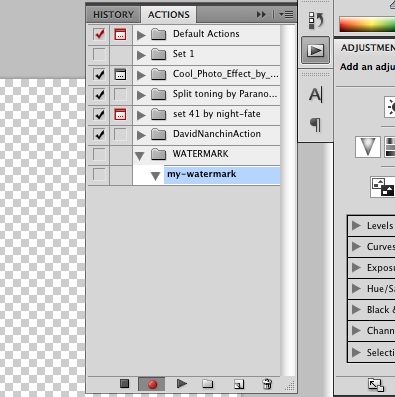
Task: Collapse panel with double-arrow icon
Action: pyautogui.click(x=261, y=15)
